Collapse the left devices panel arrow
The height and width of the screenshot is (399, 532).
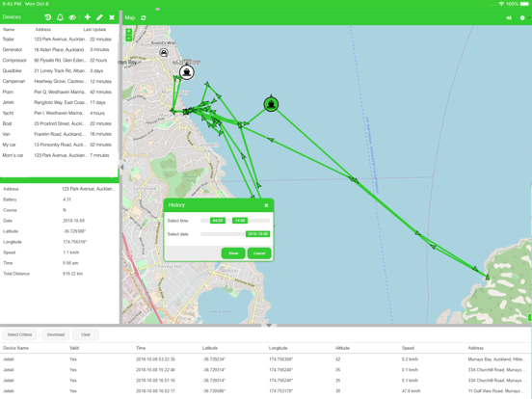click(x=121, y=167)
